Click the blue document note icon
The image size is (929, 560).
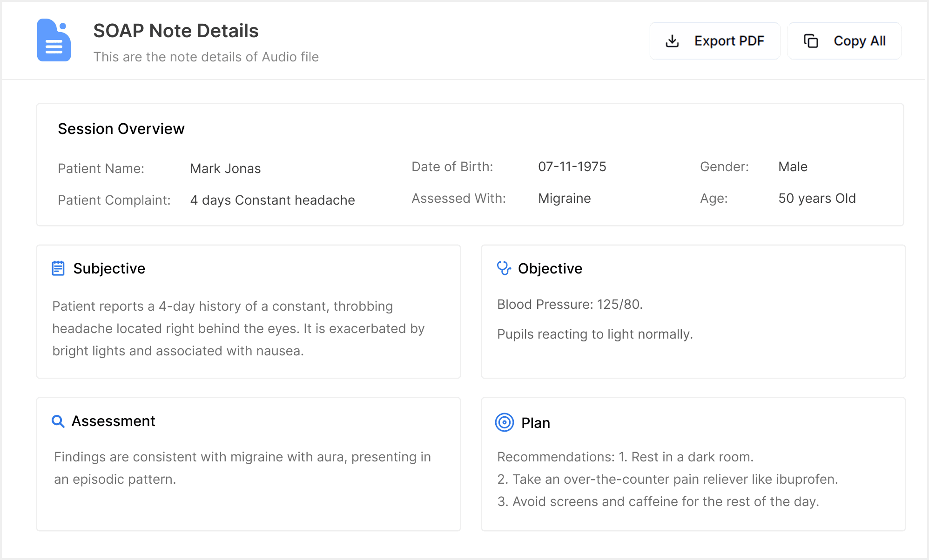[54, 40]
